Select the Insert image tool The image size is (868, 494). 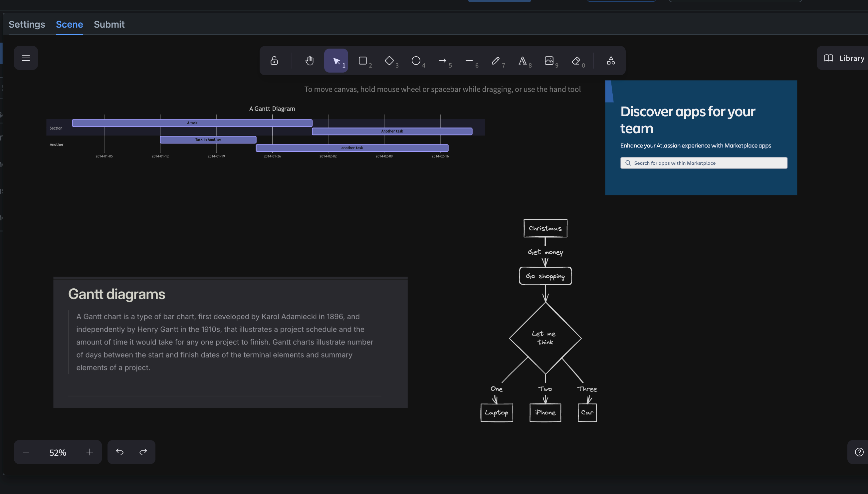click(549, 61)
